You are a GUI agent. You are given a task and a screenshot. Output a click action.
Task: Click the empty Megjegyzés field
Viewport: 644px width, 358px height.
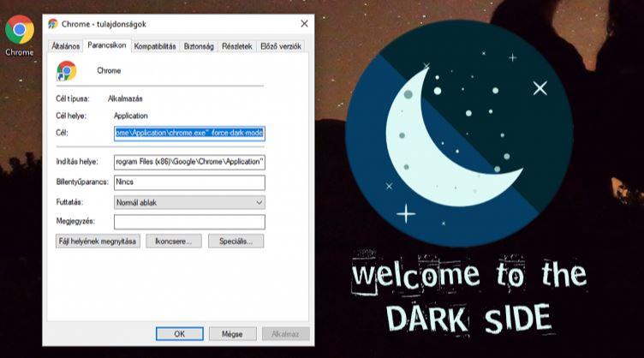click(189, 222)
